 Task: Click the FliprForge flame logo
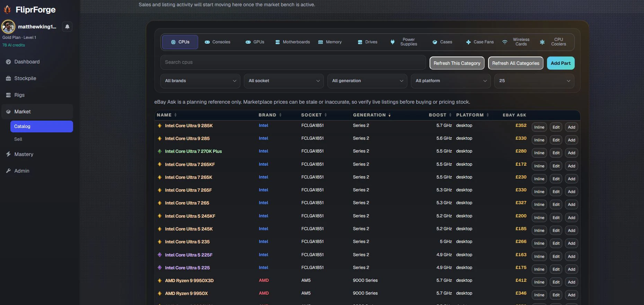[7, 9]
